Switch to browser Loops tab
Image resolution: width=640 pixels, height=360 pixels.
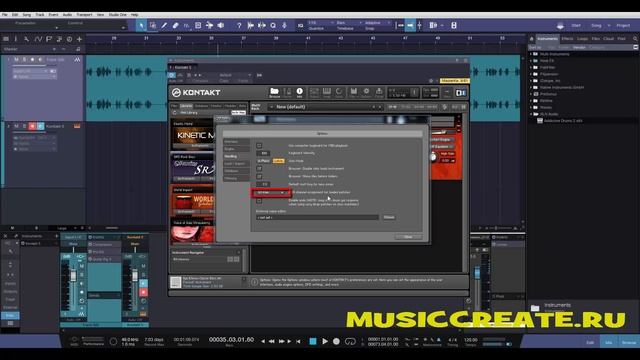(x=582, y=39)
